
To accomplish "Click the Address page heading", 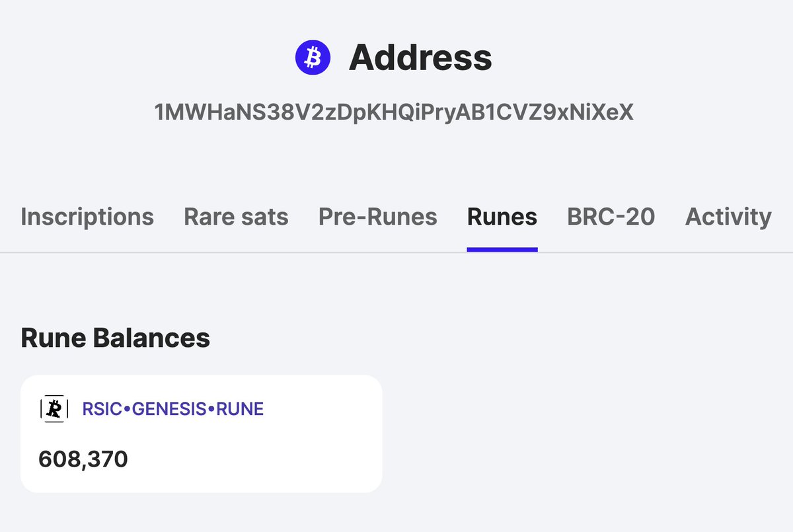I will point(420,58).
